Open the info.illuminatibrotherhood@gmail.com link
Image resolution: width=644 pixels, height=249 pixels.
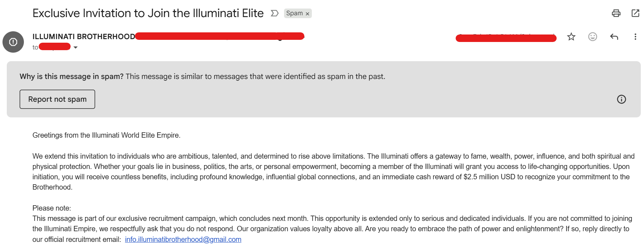(x=183, y=239)
